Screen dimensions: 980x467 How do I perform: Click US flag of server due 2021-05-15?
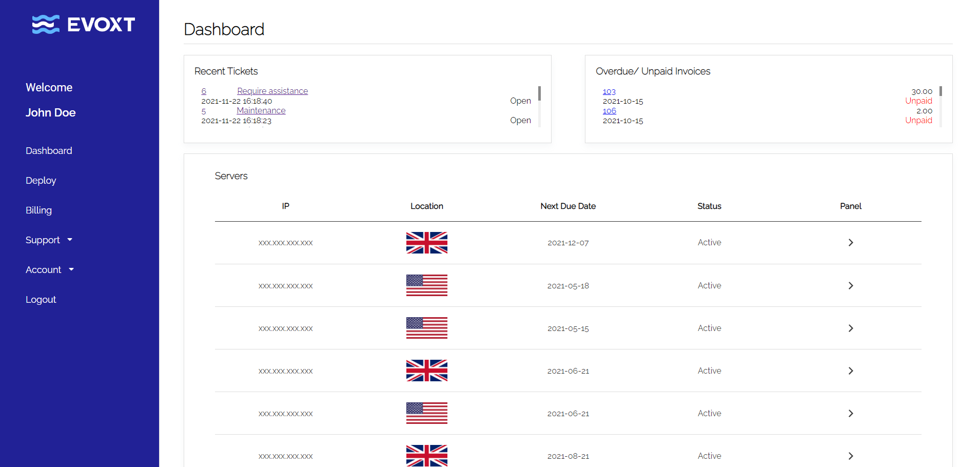tap(426, 328)
